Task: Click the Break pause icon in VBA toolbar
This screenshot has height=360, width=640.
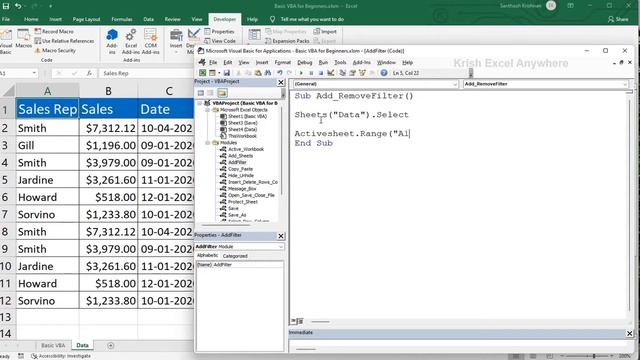Action: point(311,73)
